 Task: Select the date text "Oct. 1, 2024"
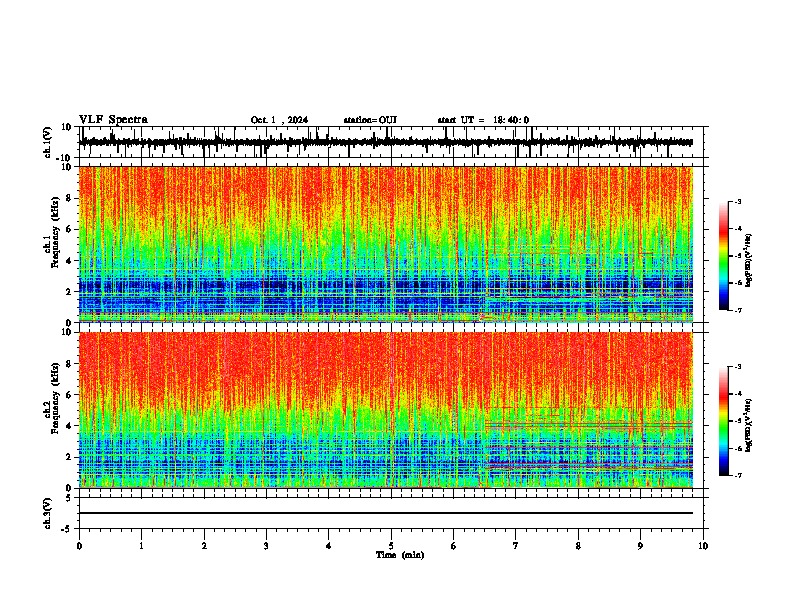pyautogui.click(x=279, y=120)
